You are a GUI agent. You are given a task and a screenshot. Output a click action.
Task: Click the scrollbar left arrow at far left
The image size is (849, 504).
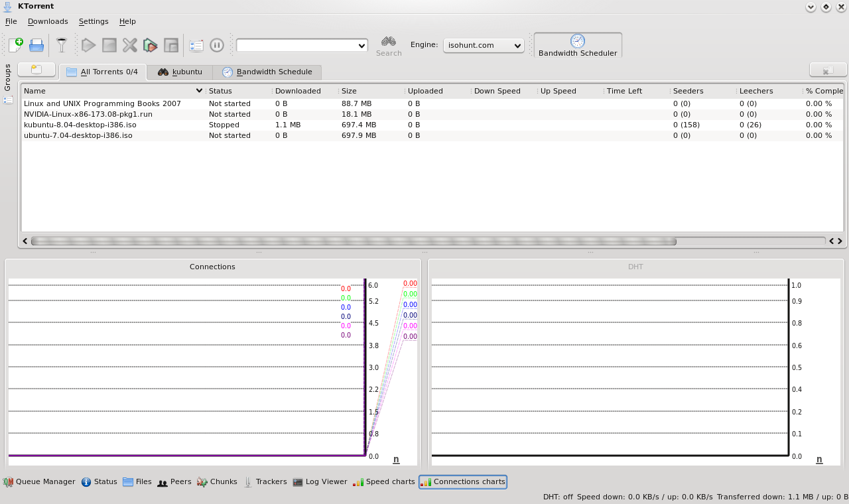[x=25, y=241]
